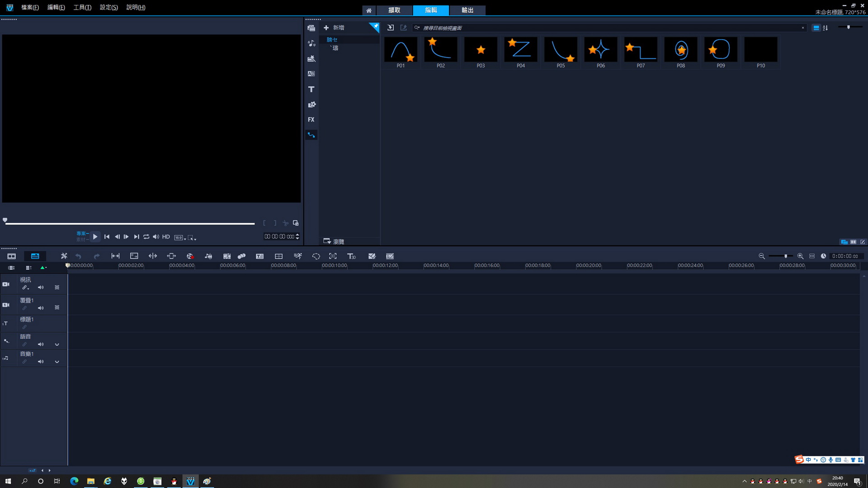Open the Record/Capture option icon
Image resolution: width=868 pixels, height=488 pixels.
190,256
